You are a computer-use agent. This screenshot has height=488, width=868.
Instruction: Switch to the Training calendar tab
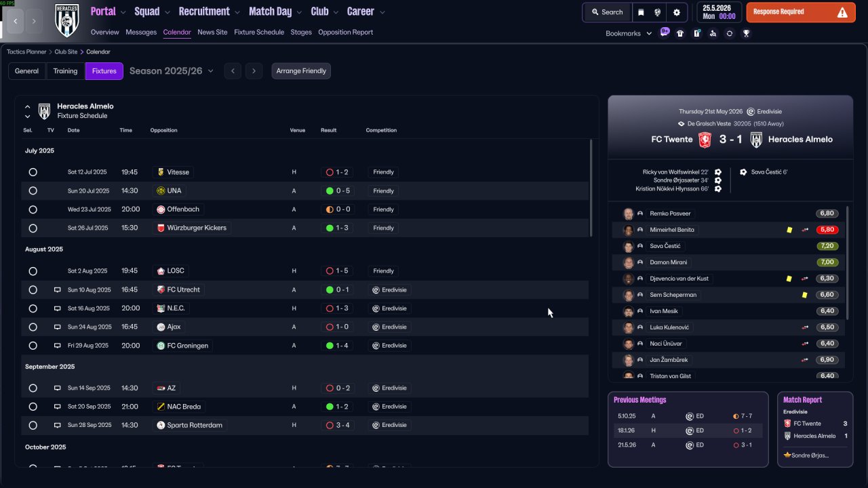66,71
